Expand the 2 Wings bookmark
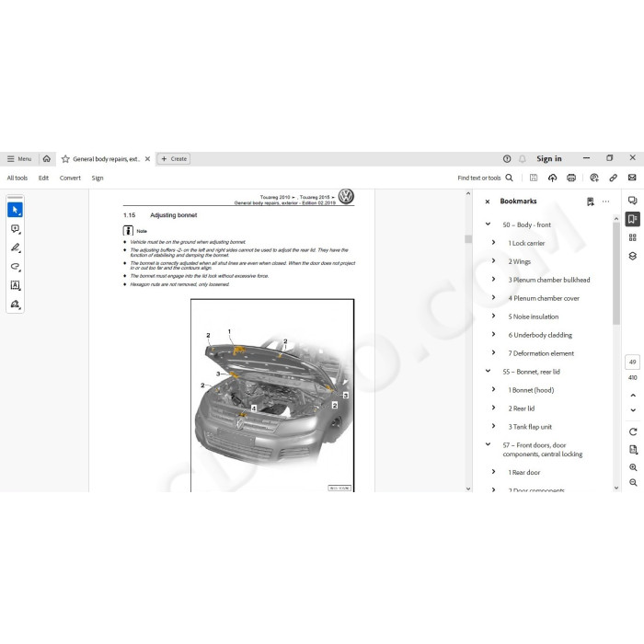The height and width of the screenshot is (644, 644). tap(494, 260)
